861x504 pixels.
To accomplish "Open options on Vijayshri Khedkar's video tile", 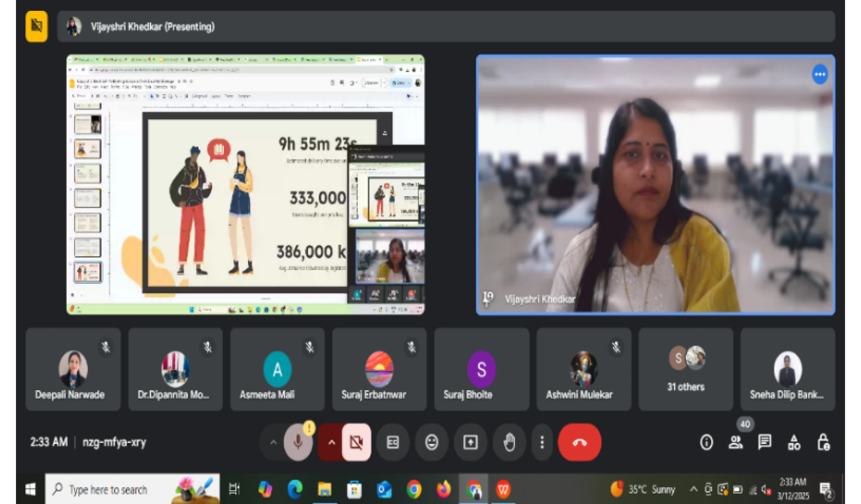I will click(819, 74).
